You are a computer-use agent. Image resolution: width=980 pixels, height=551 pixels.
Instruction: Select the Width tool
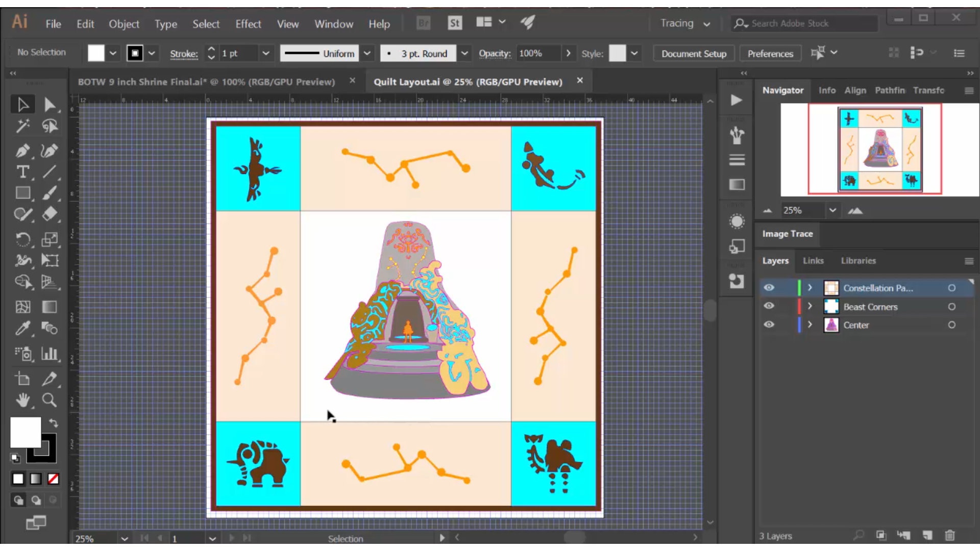pos(23,260)
